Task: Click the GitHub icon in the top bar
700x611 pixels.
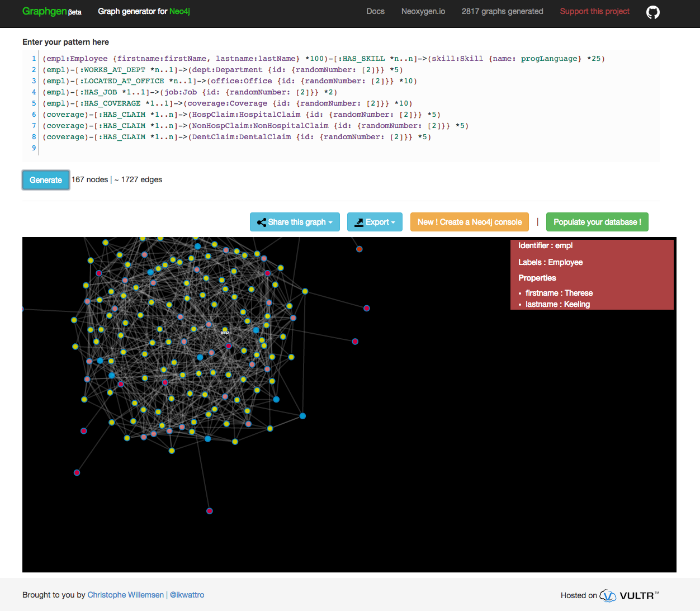Action: 652,11
